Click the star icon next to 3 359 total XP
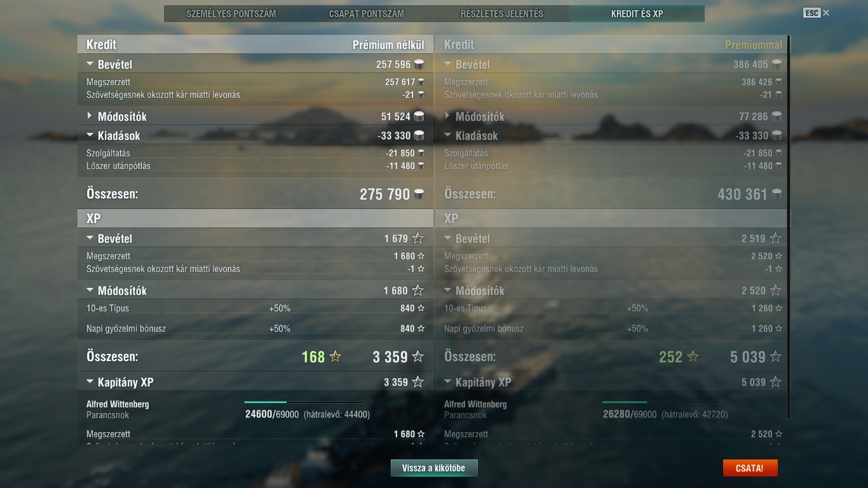Image resolution: width=868 pixels, height=488 pixels. (417, 356)
